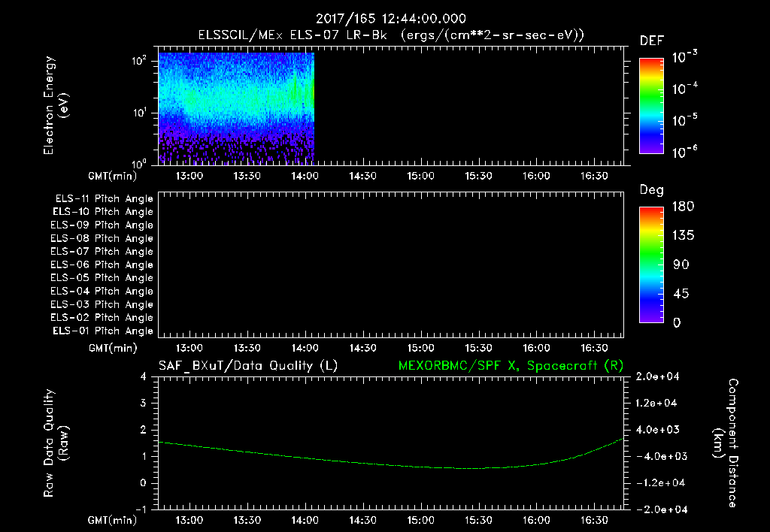This screenshot has height=532, width=770.
Task: Click the green MEXORBMC/SPF X, Spacecraft (R) title
Action: click(511, 366)
